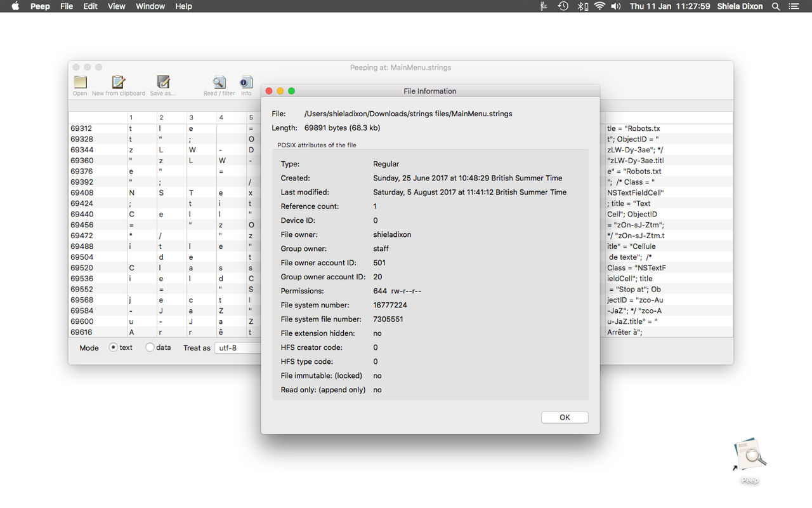Click the Wi-Fi status icon

599,6
